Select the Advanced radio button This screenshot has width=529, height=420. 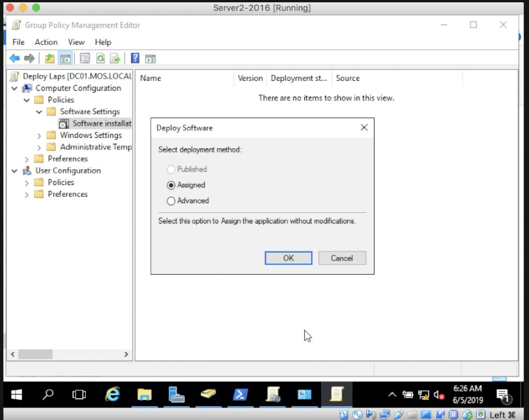(x=171, y=201)
